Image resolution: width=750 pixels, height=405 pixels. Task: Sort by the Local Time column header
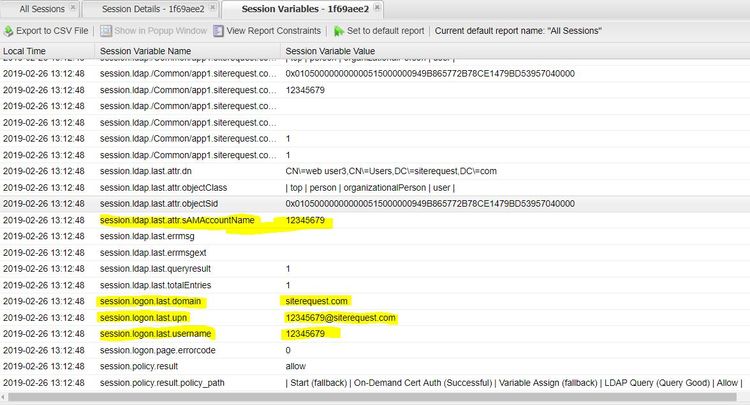pyautogui.click(x=47, y=51)
